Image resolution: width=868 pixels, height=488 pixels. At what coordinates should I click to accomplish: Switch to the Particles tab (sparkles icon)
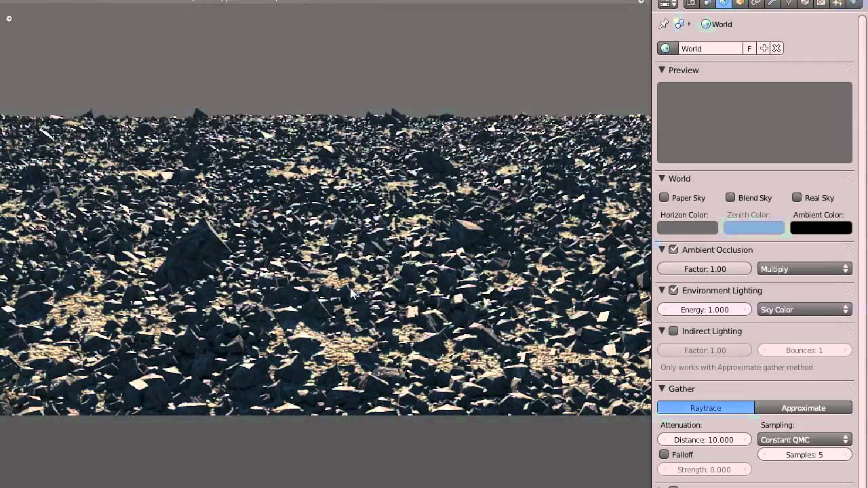click(837, 3)
